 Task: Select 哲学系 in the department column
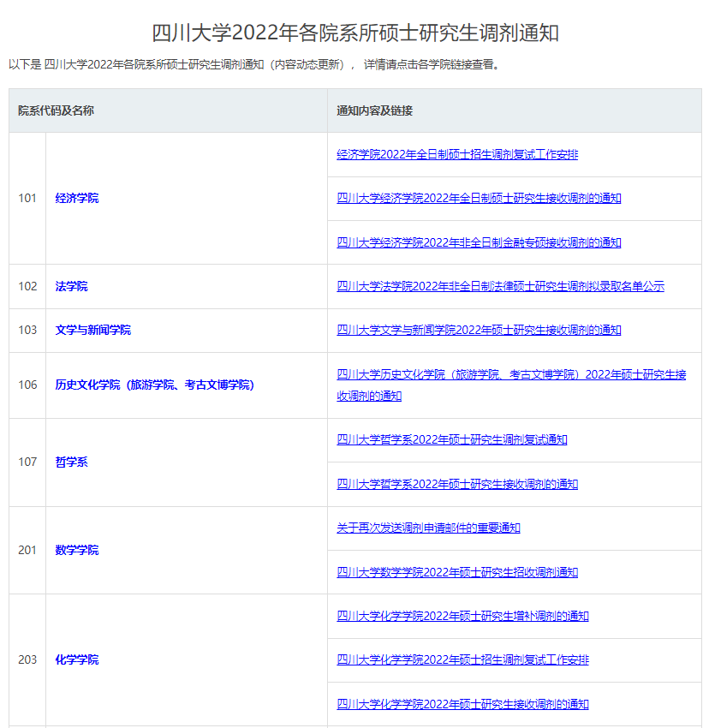click(x=71, y=462)
